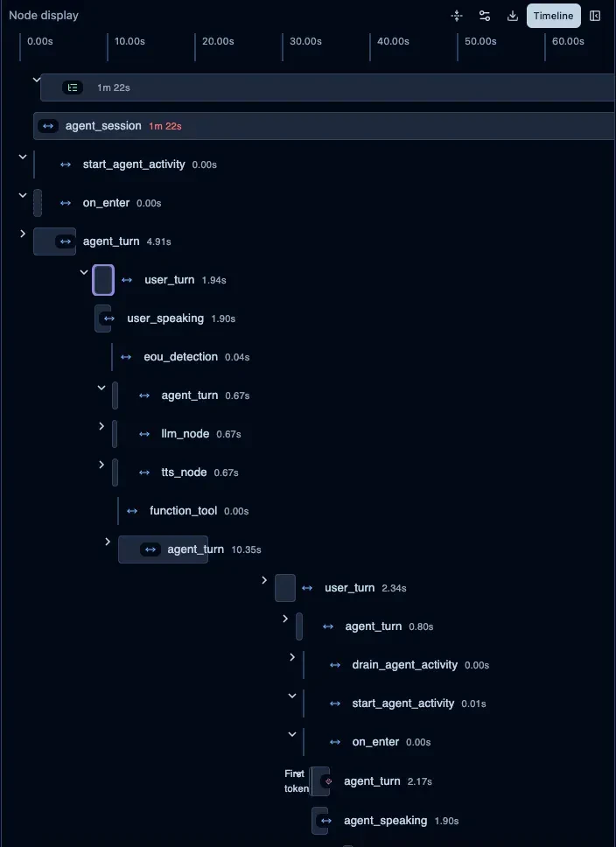Collapse the user_turn 1.94s row
616x847 pixels.
(84, 272)
